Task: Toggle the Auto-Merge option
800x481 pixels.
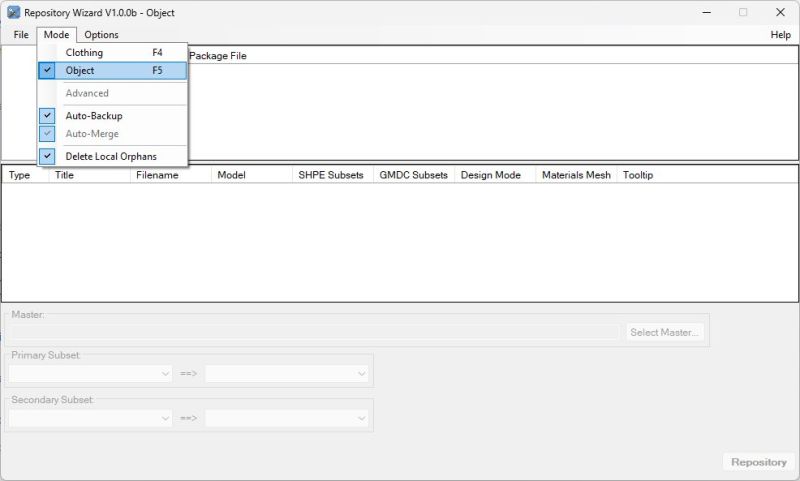Action: (x=113, y=134)
